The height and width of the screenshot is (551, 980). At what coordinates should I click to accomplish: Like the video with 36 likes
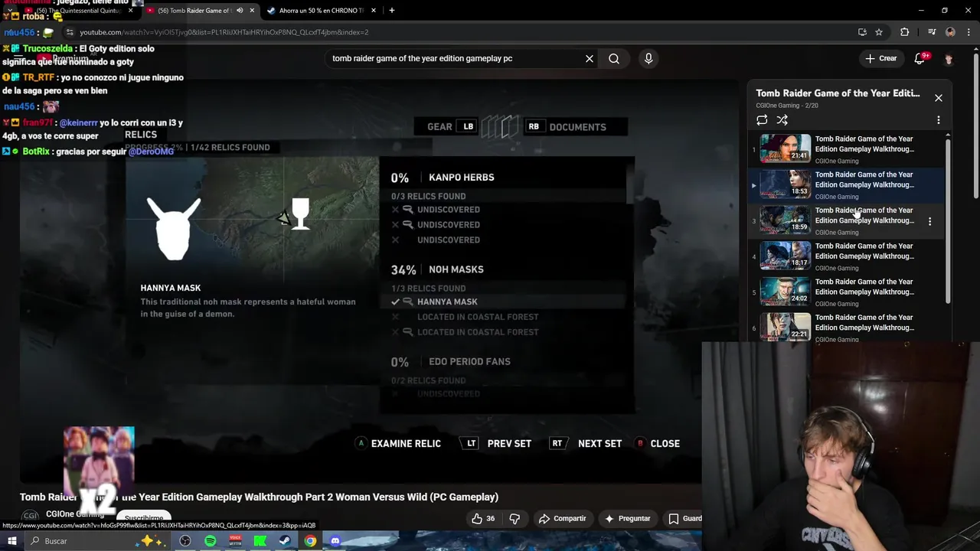(x=483, y=518)
